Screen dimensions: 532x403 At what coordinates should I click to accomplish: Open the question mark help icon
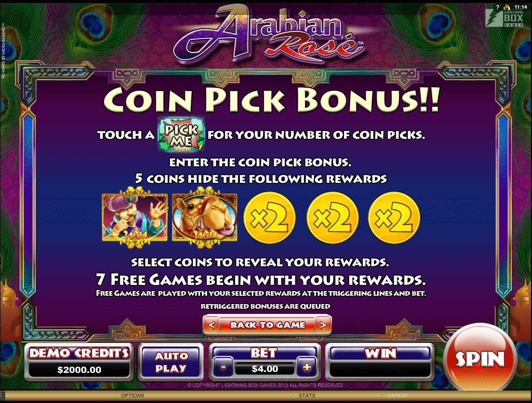(x=497, y=7)
